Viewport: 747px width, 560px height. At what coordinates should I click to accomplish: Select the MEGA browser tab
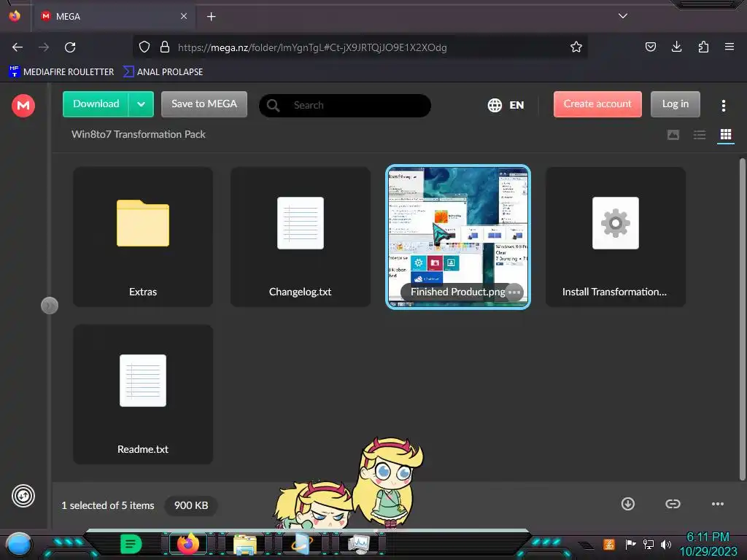pyautogui.click(x=115, y=16)
